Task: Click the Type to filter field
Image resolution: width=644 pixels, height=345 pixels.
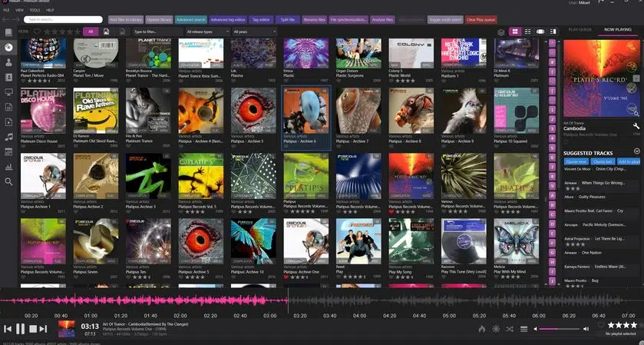Action: [x=157, y=32]
